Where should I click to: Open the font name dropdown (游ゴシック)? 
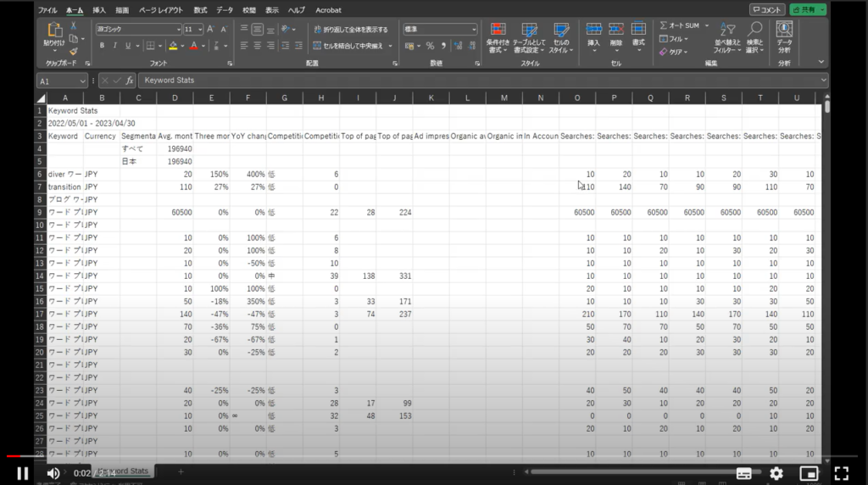[179, 29]
